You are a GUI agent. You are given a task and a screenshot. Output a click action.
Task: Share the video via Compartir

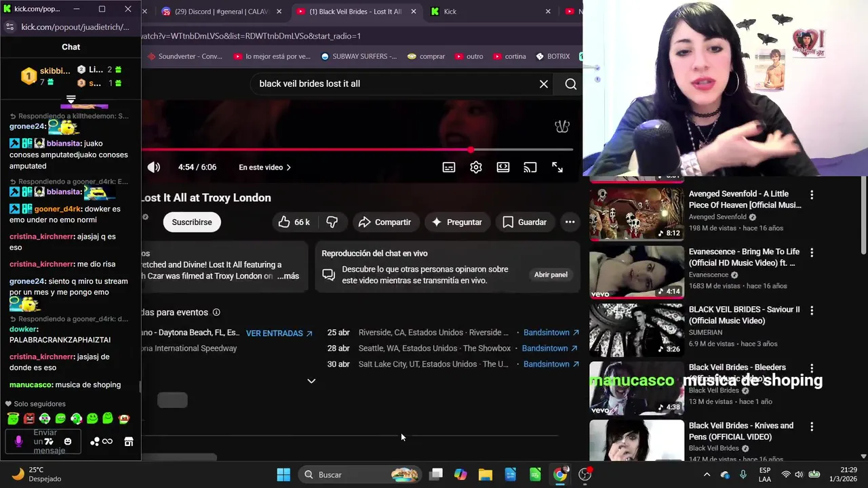click(384, 222)
